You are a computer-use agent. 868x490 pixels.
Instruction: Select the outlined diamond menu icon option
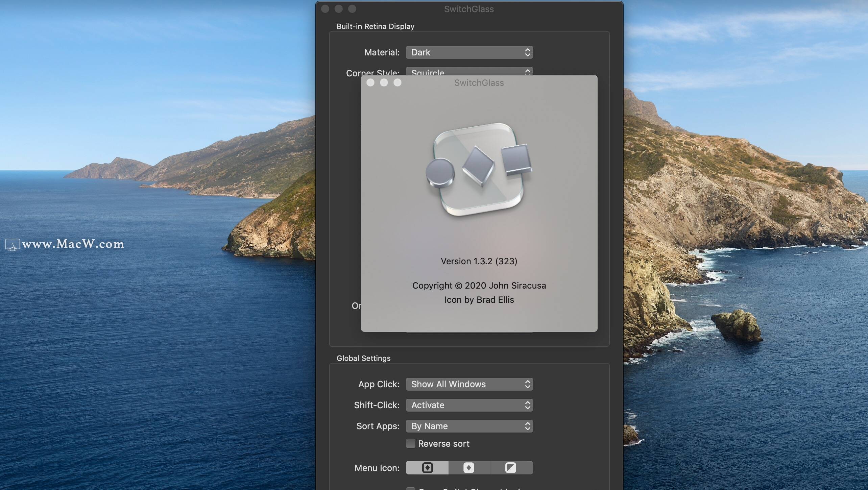[427, 468]
